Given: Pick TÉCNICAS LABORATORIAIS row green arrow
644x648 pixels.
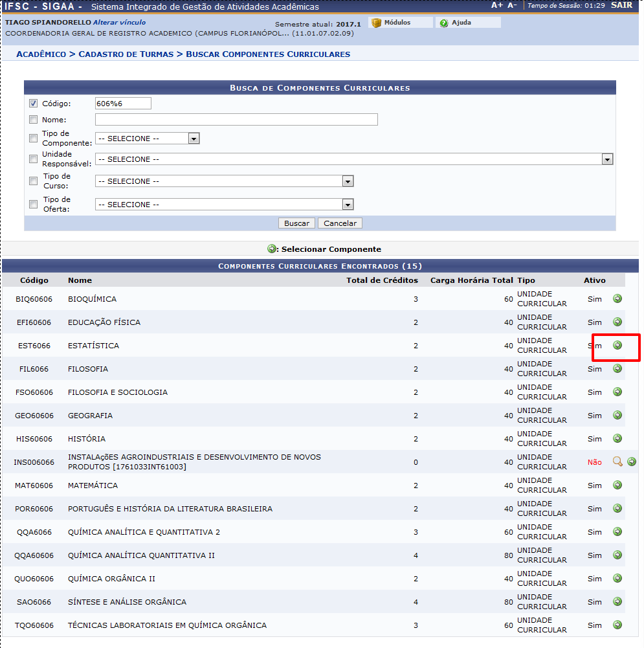Looking at the screenshot, I should tap(617, 625).
